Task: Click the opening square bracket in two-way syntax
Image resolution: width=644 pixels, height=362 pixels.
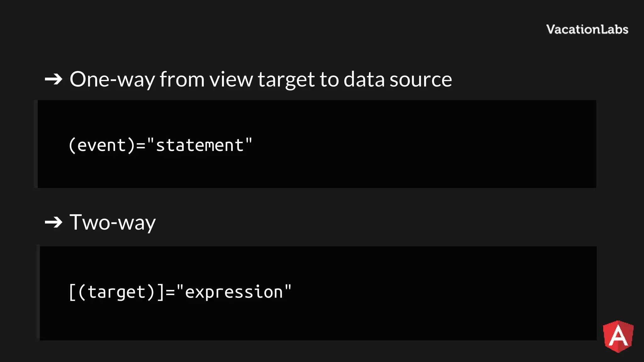Action: pyautogui.click(x=72, y=292)
